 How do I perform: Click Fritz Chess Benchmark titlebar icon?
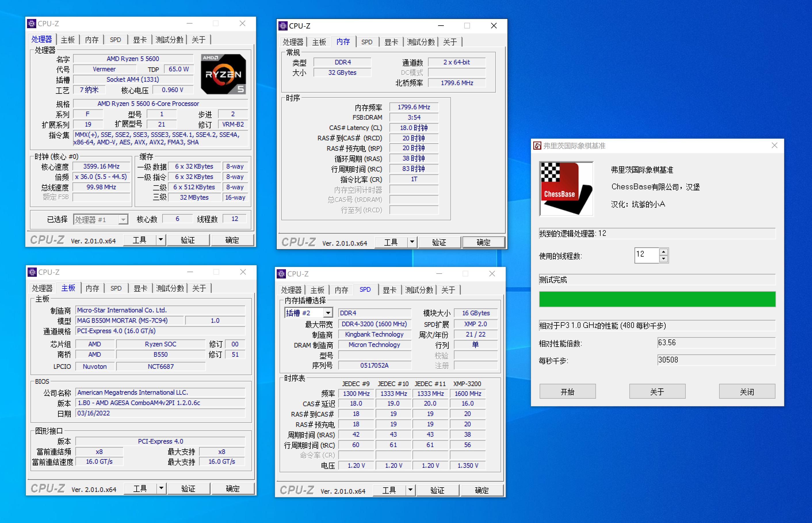tap(537, 146)
